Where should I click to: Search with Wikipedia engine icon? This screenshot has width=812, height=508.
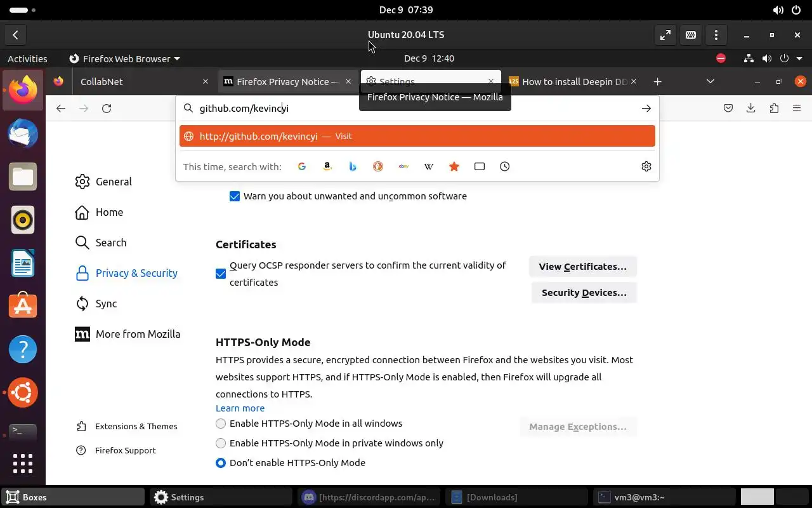click(429, 166)
